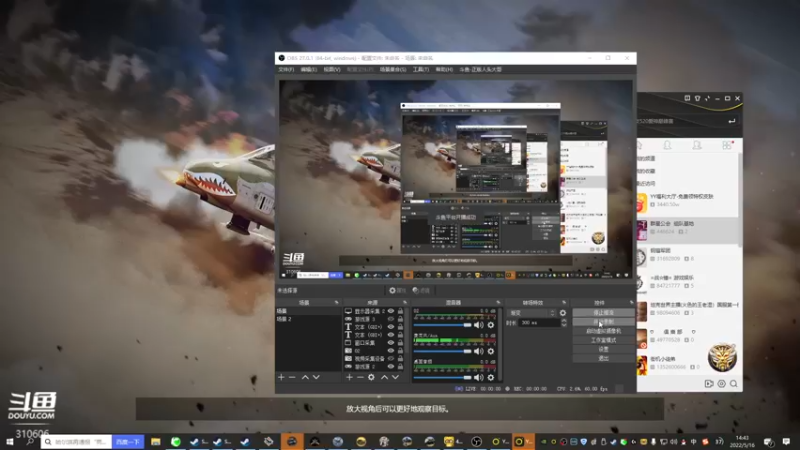Move the source down in the sources list

pyautogui.click(x=395, y=377)
